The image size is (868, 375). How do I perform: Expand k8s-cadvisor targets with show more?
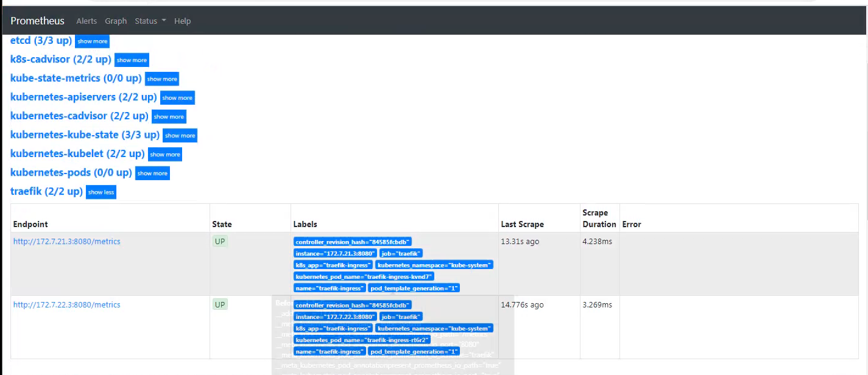(x=132, y=60)
